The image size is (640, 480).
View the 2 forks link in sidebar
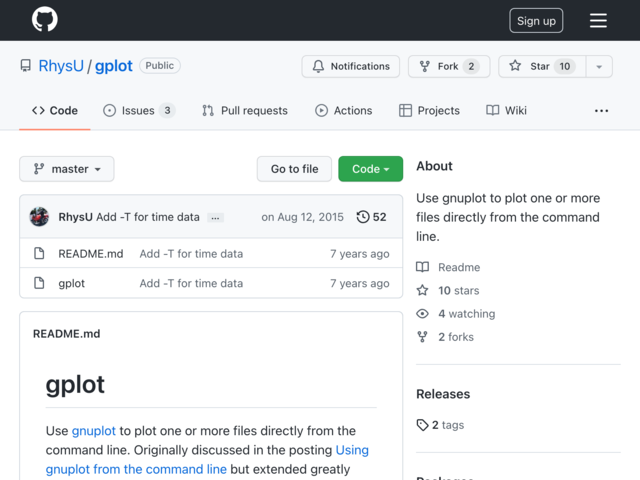445,337
